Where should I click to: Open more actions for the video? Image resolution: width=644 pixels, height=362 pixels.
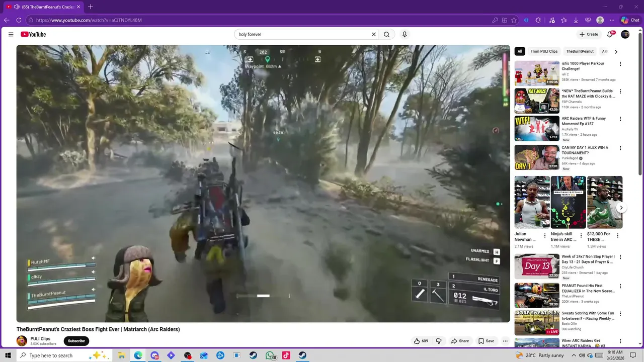tap(505, 341)
